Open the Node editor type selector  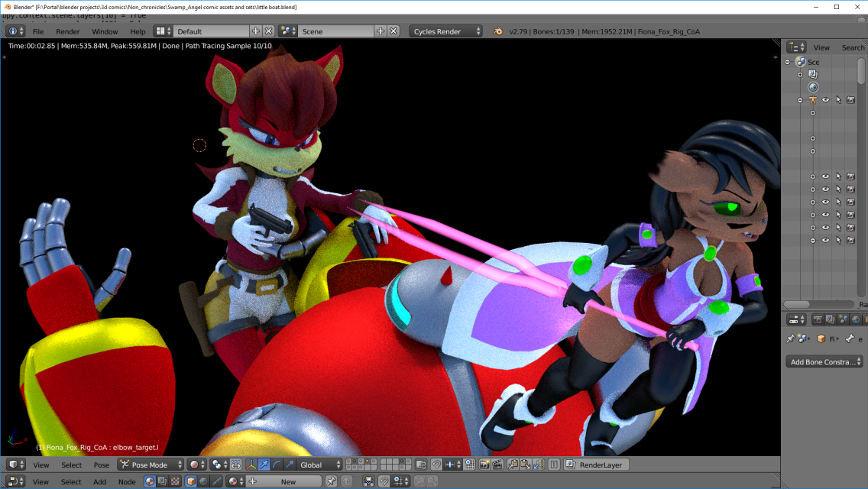15,482
